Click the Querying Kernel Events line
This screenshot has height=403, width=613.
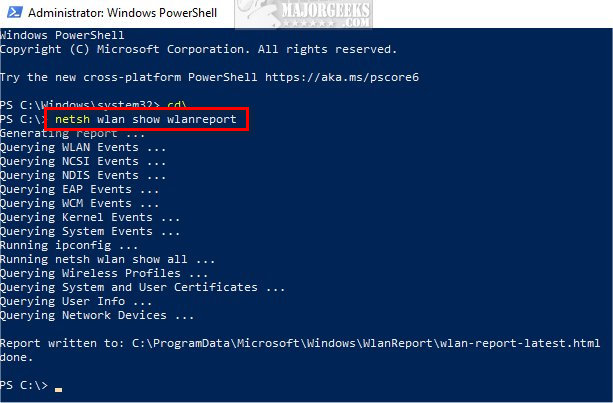[x=90, y=217]
